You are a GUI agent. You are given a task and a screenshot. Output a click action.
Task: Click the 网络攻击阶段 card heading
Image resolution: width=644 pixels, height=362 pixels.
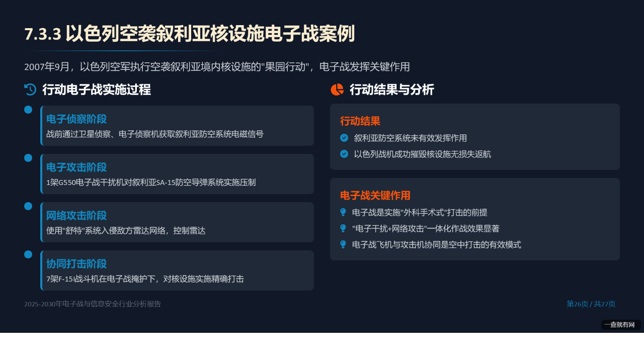click(x=76, y=216)
